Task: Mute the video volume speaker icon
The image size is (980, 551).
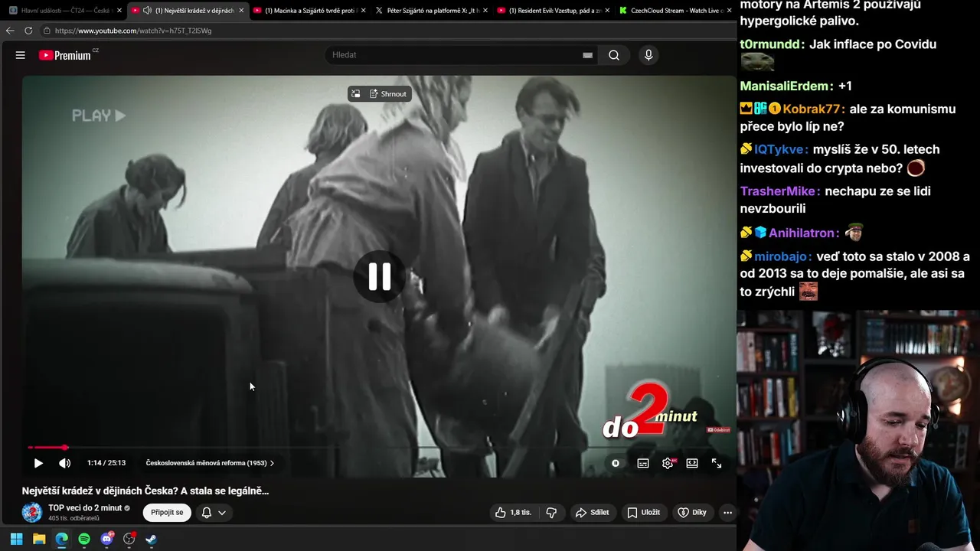Action: [65, 463]
